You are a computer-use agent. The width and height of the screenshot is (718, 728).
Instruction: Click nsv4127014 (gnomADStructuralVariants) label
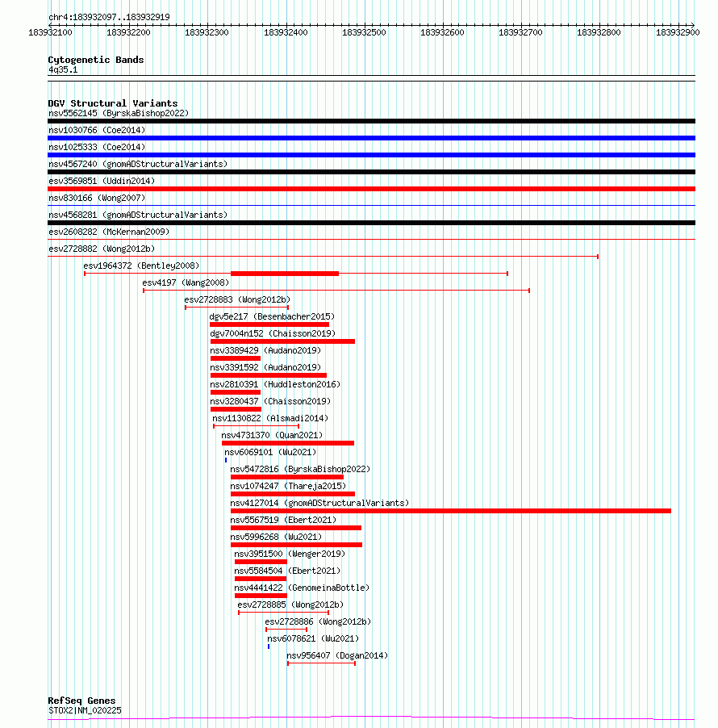(319, 503)
